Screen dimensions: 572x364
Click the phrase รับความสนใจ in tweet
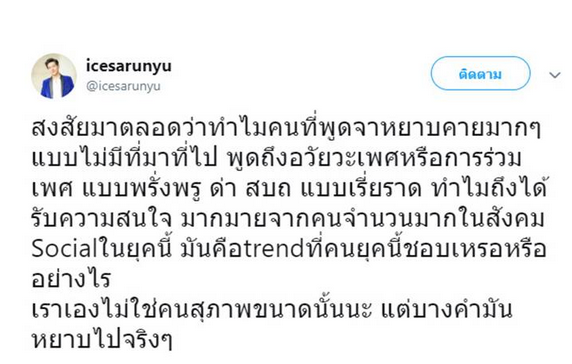[x=101, y=219]
